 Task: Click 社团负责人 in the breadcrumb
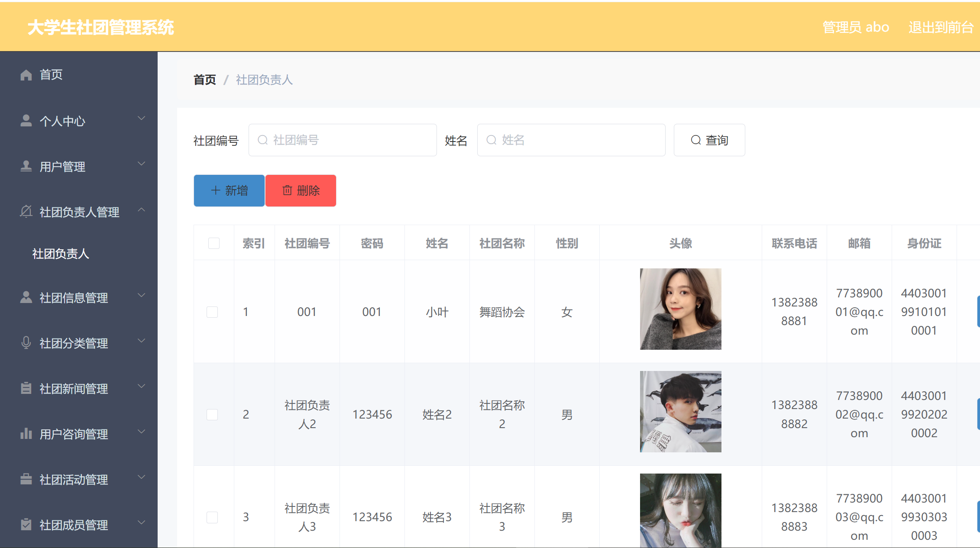click(264, 80)
